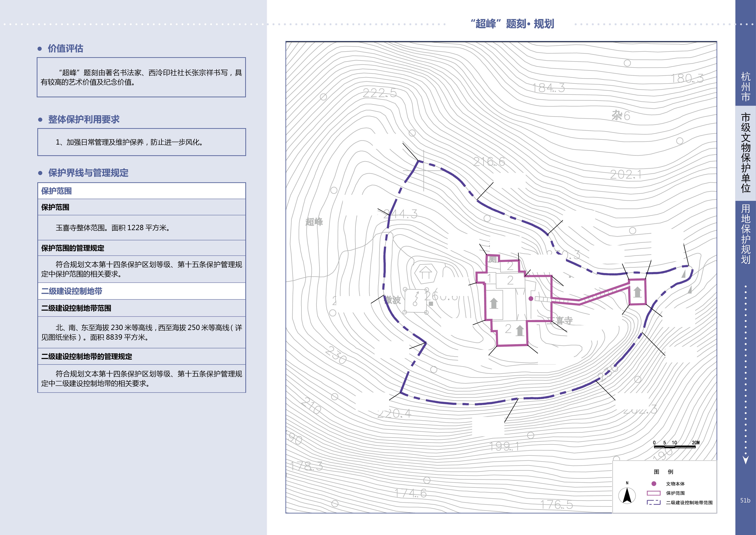Click the 整体保护利用要求 heading
The image size is (756, 535).
pos(84,119)
